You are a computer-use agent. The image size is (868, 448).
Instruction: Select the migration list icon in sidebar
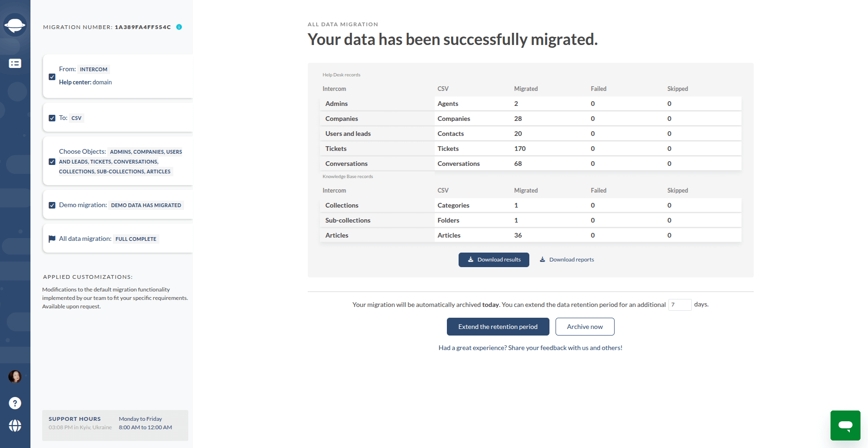(15, 63)
